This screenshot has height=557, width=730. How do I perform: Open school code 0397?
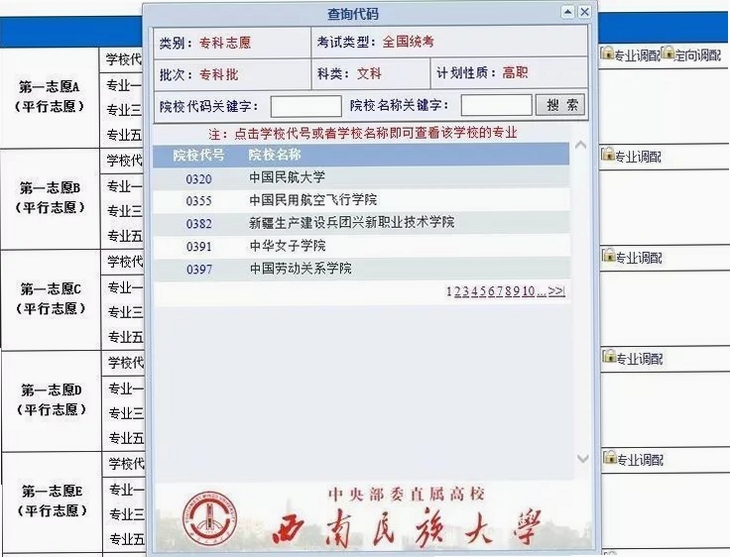(x=199, y=269)
